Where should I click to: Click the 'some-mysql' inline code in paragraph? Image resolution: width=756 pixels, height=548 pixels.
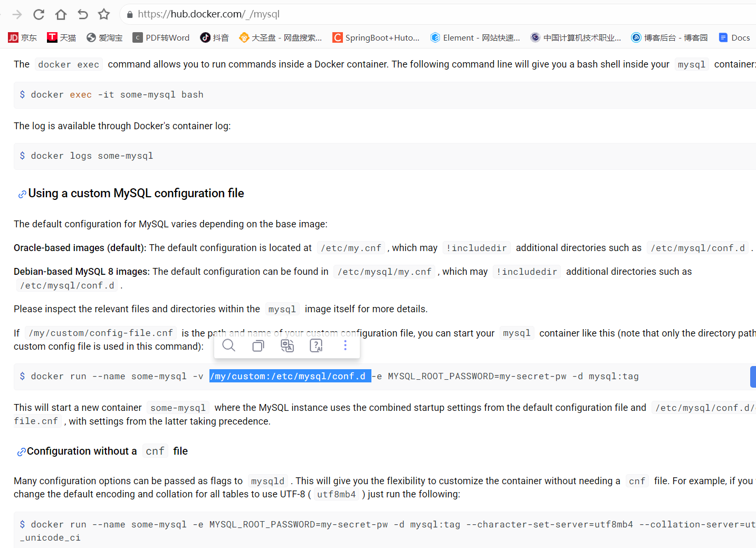(x=178, y=408)
